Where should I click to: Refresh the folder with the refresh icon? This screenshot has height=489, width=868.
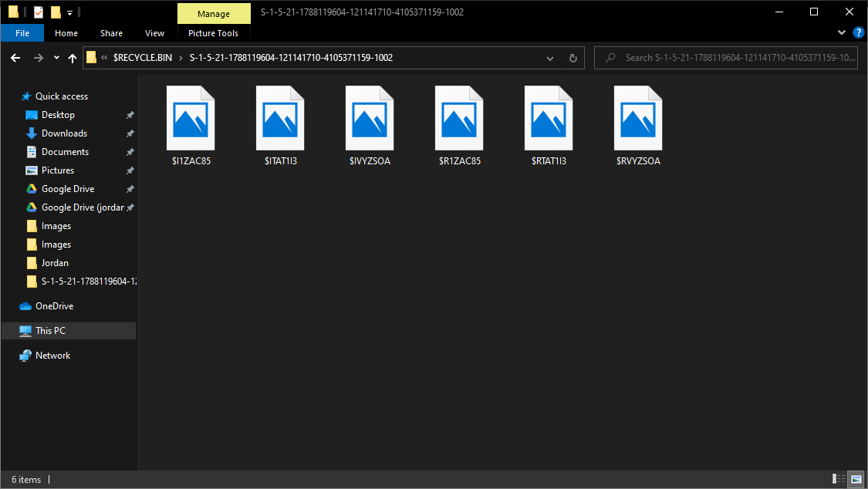click(x=572, y=57)
